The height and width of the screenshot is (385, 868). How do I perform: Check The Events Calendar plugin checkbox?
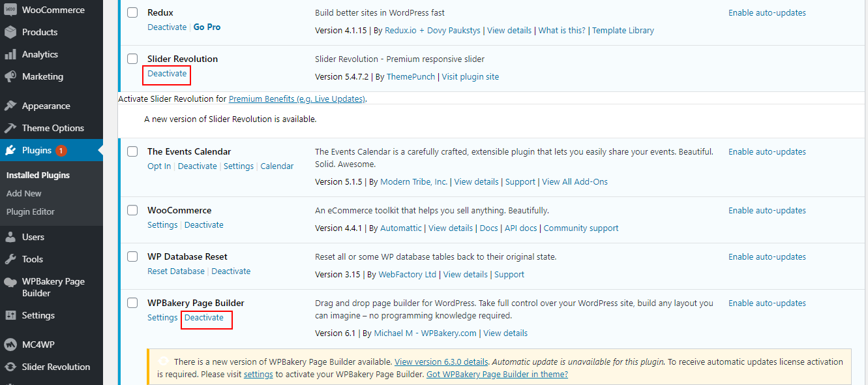point(132,151)
